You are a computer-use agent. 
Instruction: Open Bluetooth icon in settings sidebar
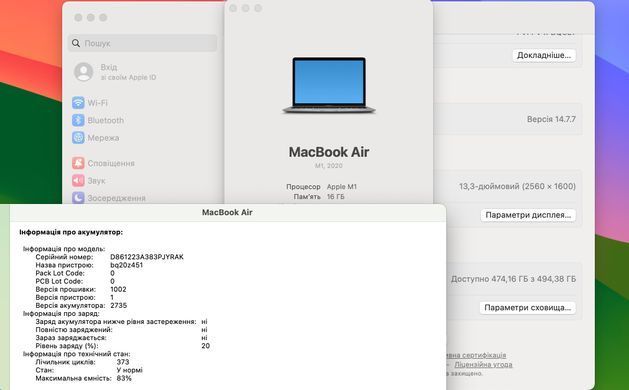pos(78,120)
